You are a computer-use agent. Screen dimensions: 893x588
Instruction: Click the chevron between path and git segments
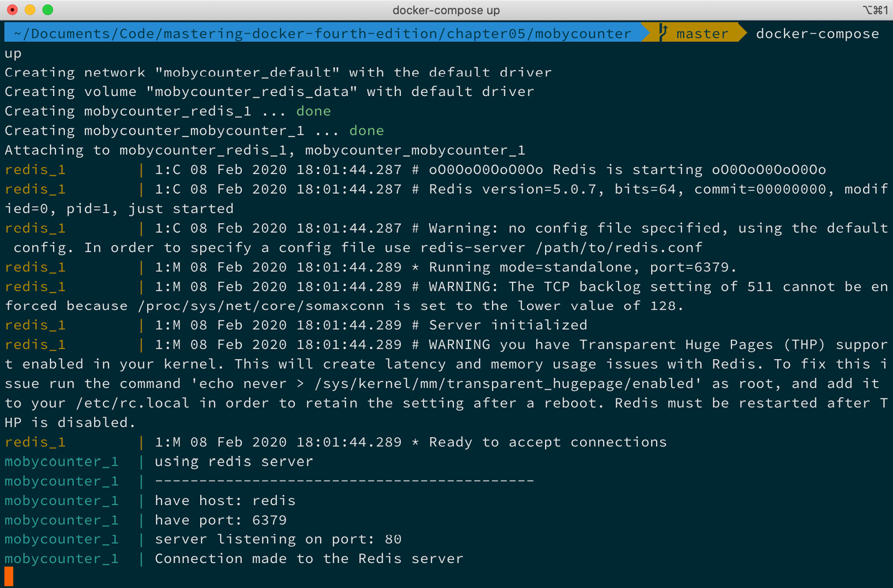pyautogui.click(x=646, y=33)
